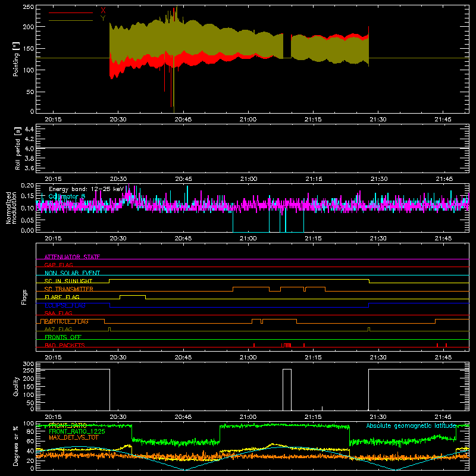
Task: Click "21:00" tick under the Quality plot
Action: (248, 417)
